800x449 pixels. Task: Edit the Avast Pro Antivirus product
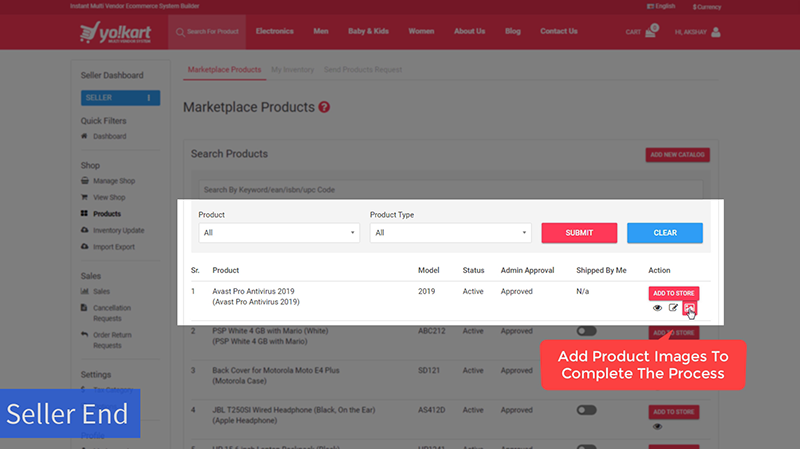[x=673, y=308]
